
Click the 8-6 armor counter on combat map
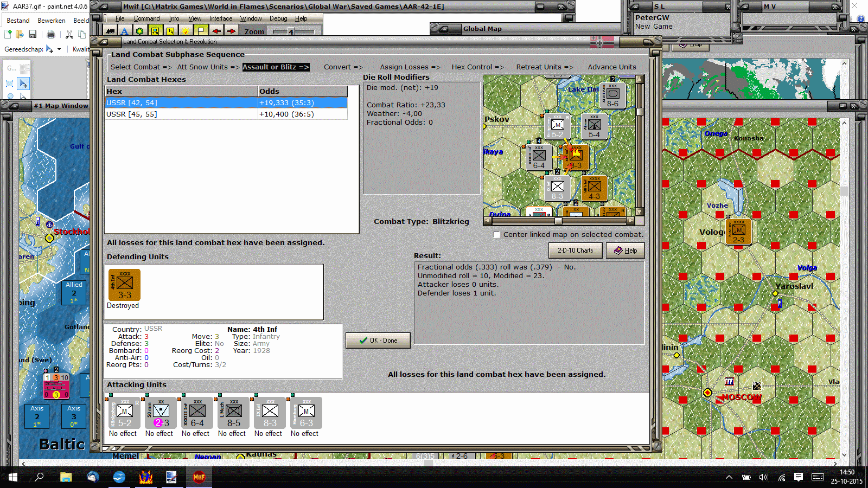coord(612,95)
